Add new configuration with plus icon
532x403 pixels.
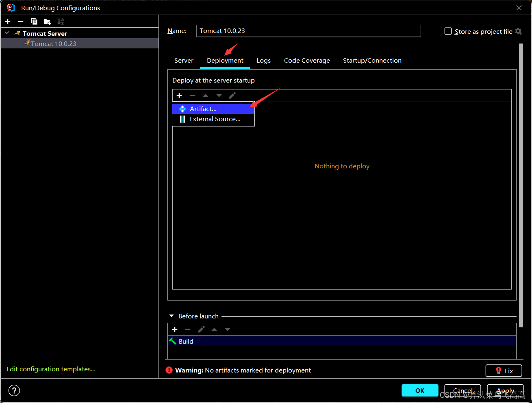coord(8,22)
